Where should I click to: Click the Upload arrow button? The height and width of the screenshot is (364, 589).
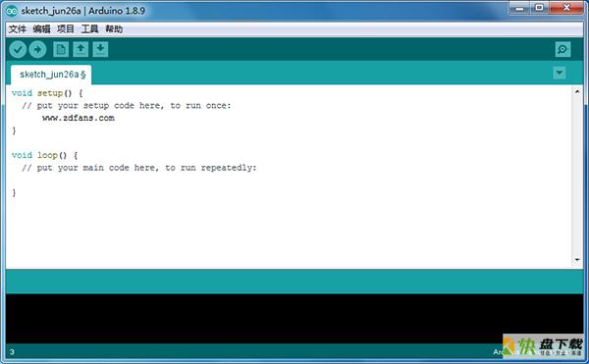37,49
